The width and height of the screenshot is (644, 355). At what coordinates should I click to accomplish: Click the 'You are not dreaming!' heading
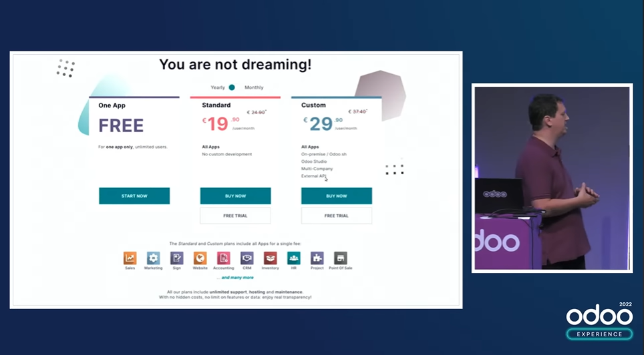235,65
